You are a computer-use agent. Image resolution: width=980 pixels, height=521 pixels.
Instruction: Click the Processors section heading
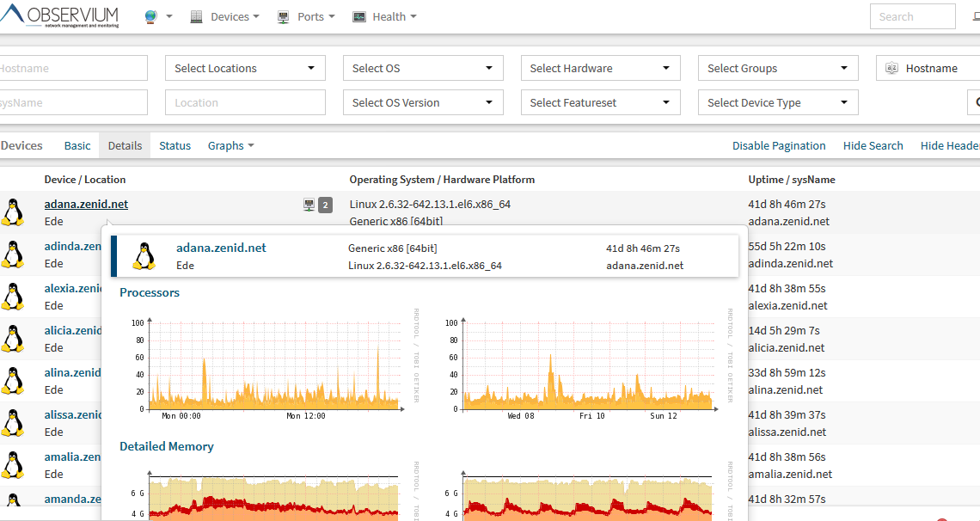click(150, 292)
